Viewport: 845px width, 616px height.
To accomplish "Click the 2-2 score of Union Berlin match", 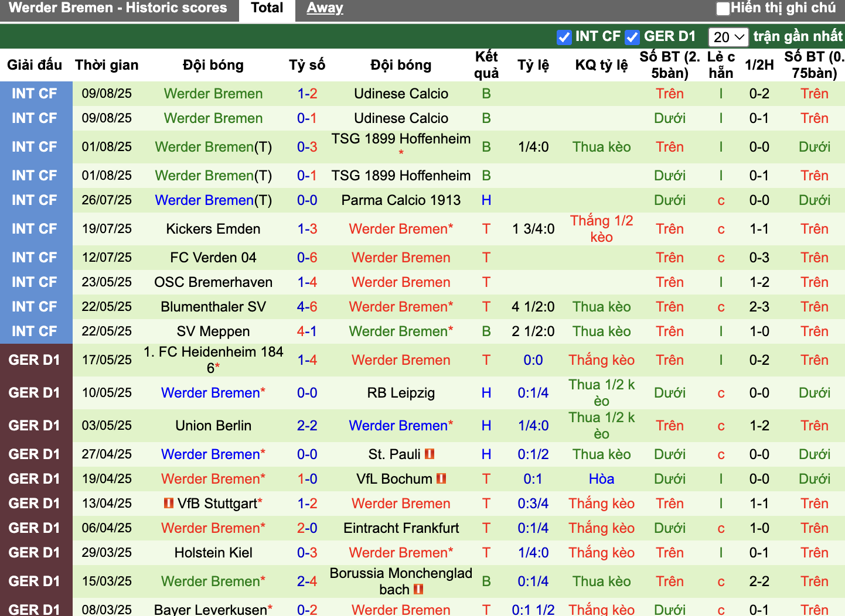I will click(x=307, y=426).
